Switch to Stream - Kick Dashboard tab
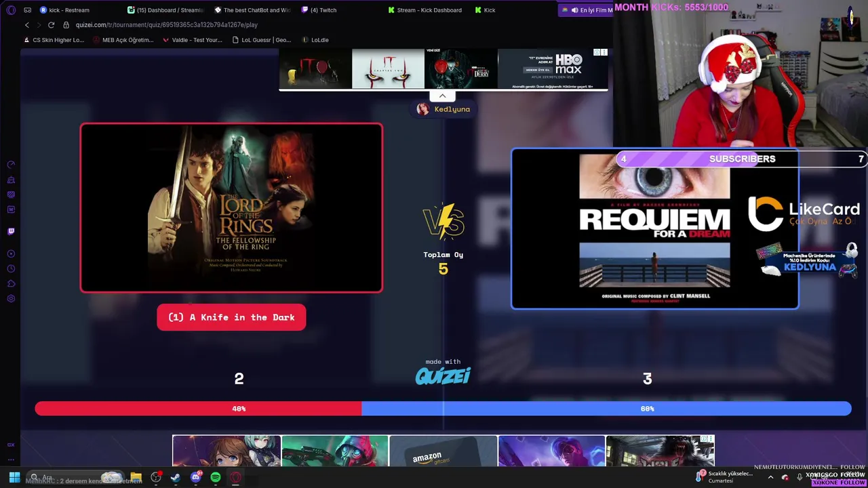 [425, 10]
